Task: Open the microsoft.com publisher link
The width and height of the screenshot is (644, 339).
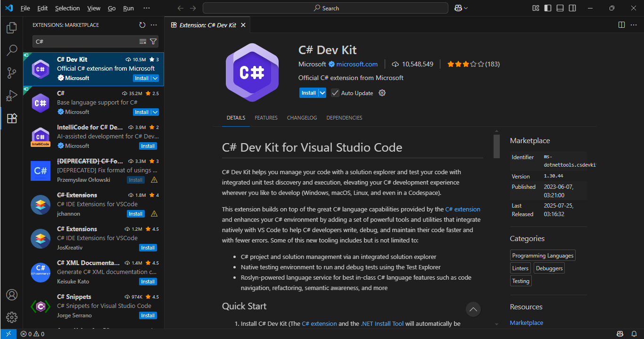Action: tap(357, 64)
